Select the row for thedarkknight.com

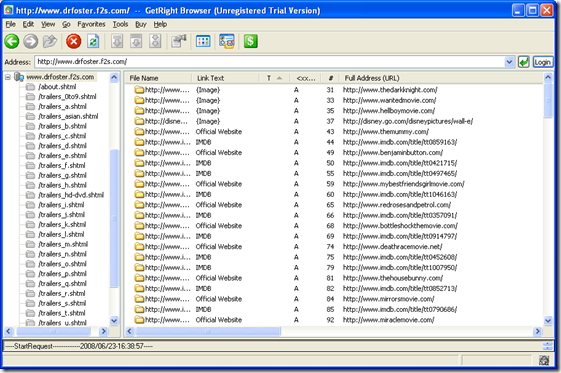click(334, 90)
